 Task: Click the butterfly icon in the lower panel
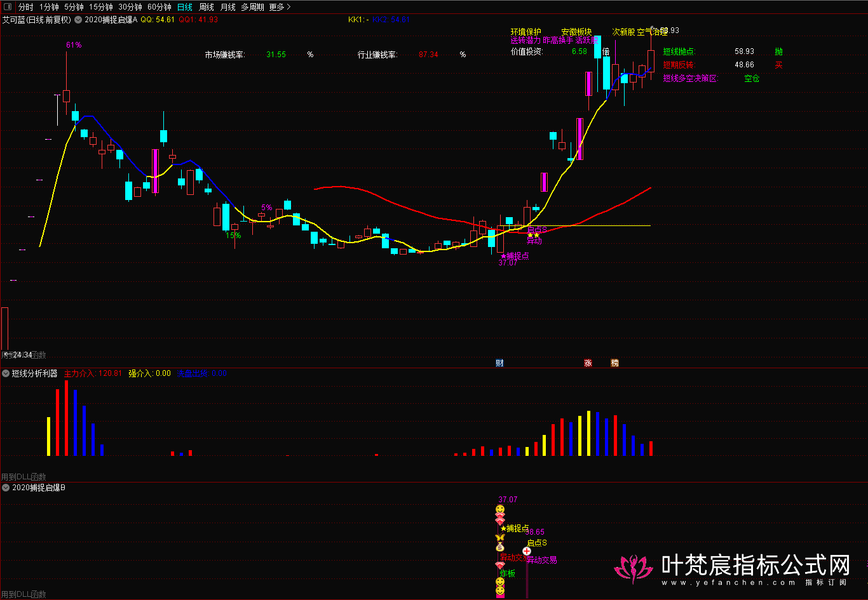(x=499, y=538)
